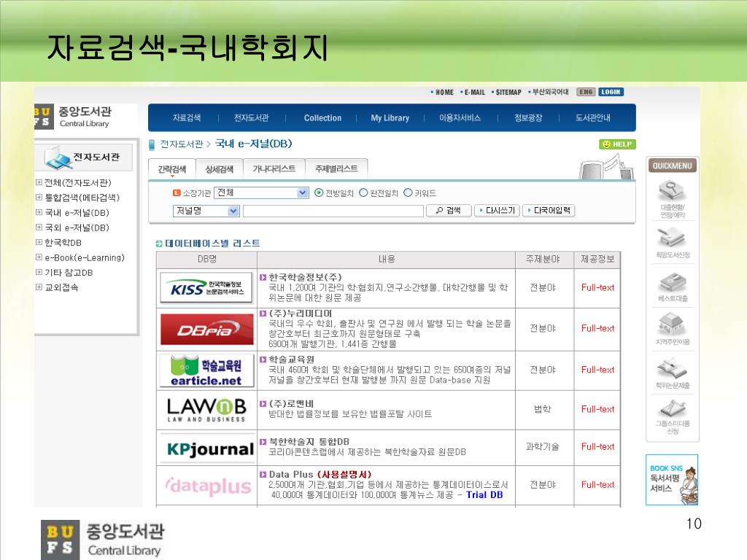Open the LAWnB logo

[206, 410]
